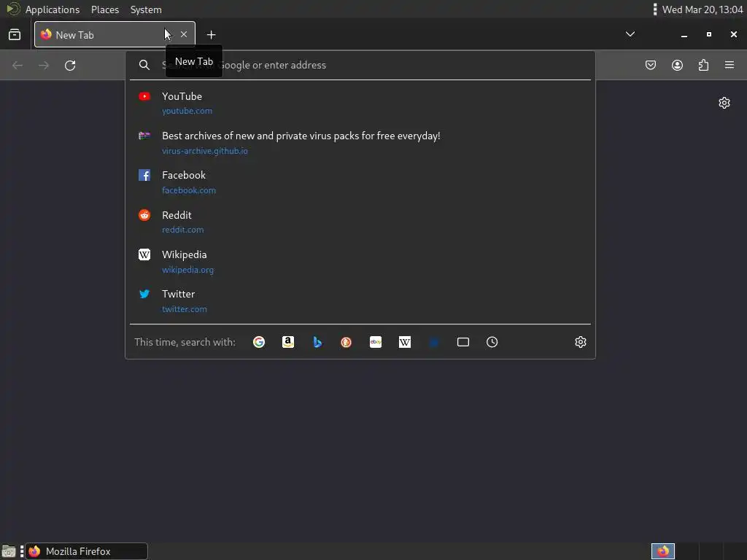Select the YouTube suggestion title
The image size is (747, 560).
coord(182,96)
